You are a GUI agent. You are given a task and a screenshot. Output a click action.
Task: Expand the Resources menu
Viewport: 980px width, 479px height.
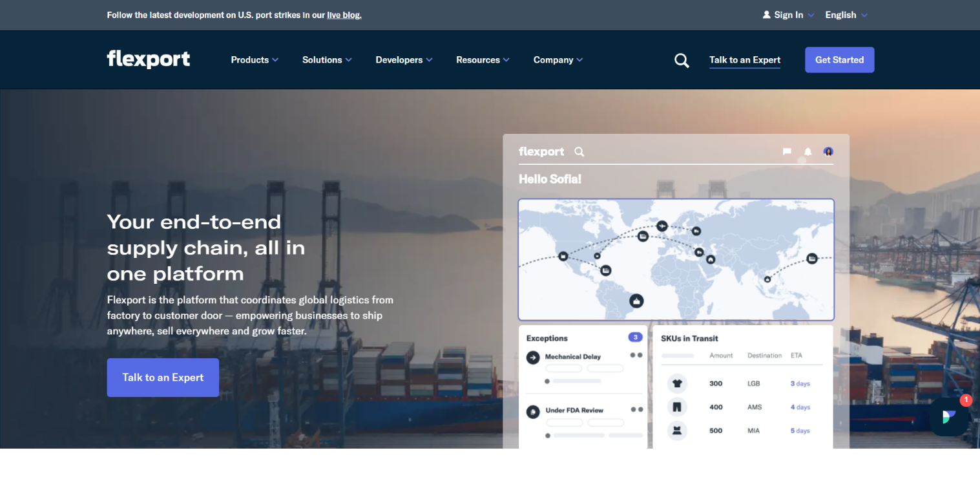tap(483, 59)
